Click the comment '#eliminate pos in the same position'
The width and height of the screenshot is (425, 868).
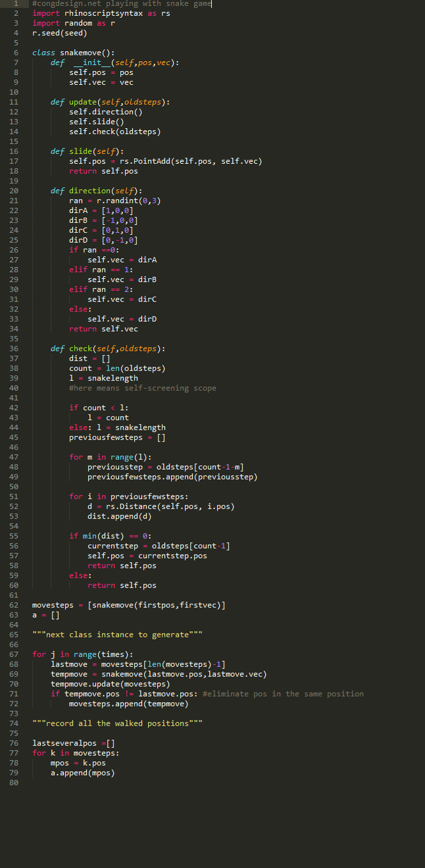284,694
